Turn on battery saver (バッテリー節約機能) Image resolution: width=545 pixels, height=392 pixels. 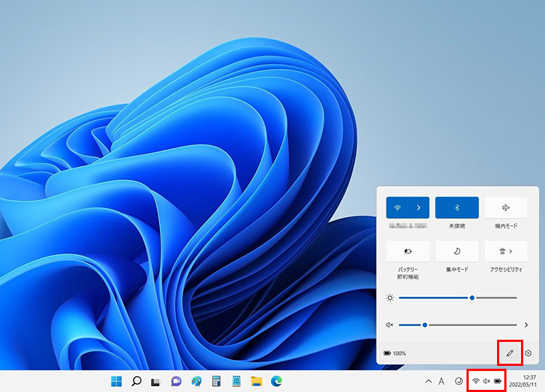[x=408, y=251]
